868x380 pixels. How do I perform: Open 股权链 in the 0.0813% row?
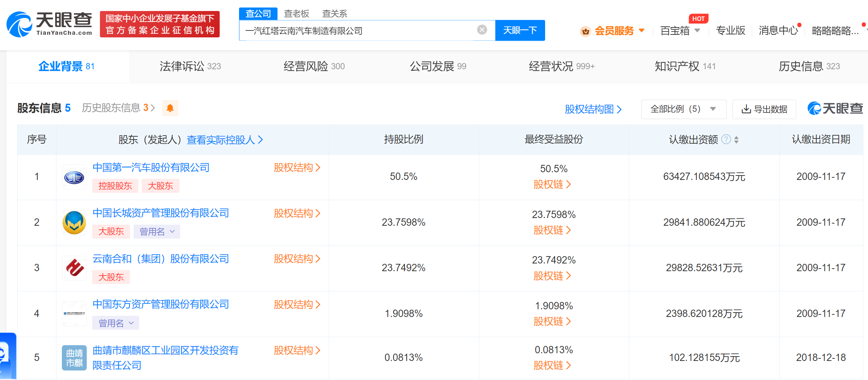(x=552, y=365)
